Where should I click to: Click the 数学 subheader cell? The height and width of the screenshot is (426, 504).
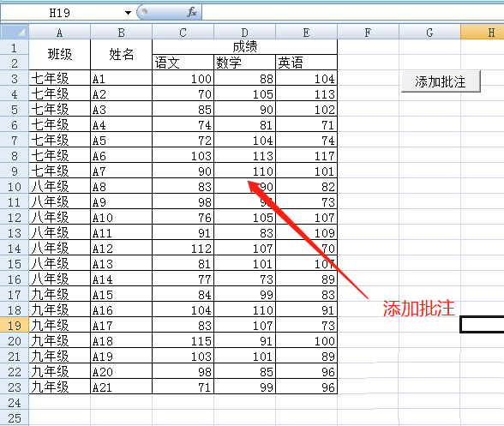[244, 62]
